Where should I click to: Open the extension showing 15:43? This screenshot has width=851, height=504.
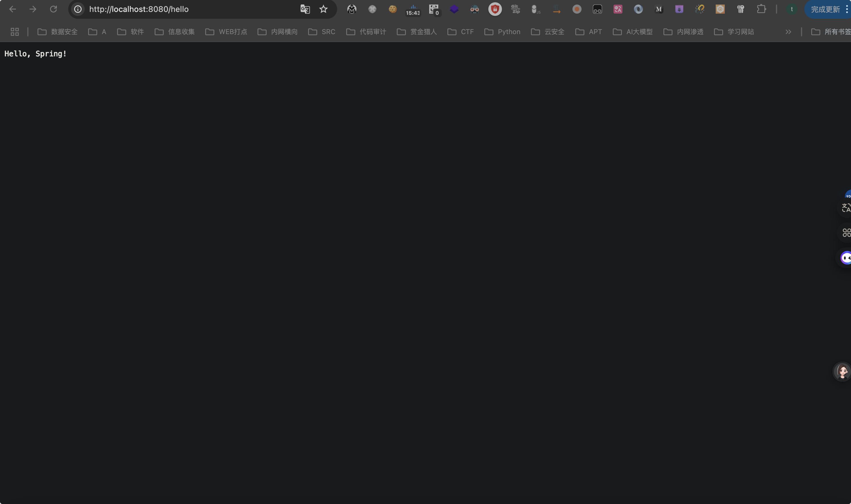click(x=413, y=10)
